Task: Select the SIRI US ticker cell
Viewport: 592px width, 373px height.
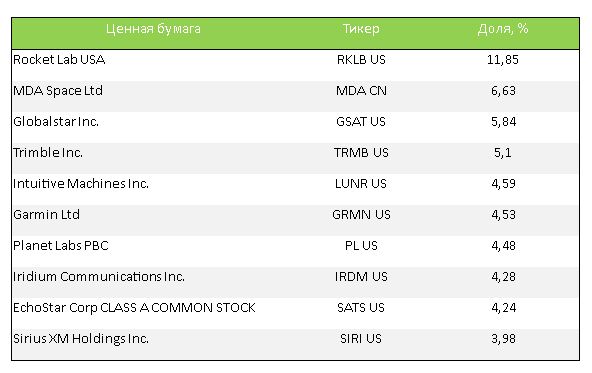Action: 361,338
